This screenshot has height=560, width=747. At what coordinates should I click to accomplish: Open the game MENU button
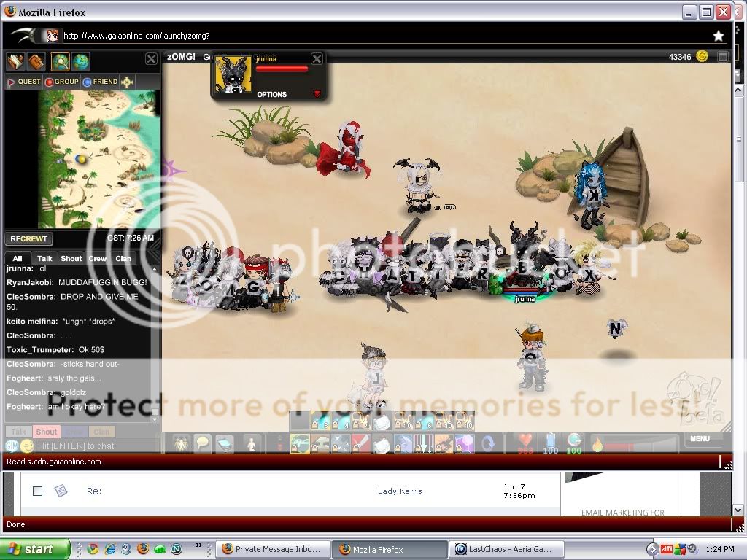coord(700,439)
